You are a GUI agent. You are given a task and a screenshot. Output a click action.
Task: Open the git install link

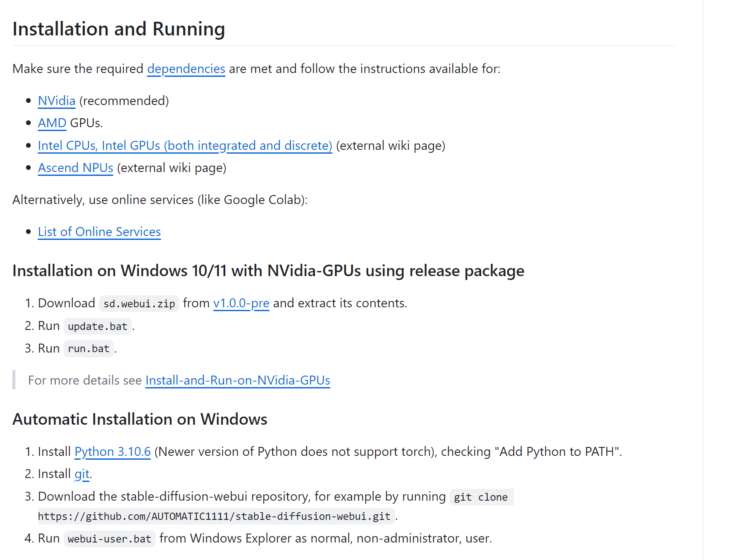82,474
